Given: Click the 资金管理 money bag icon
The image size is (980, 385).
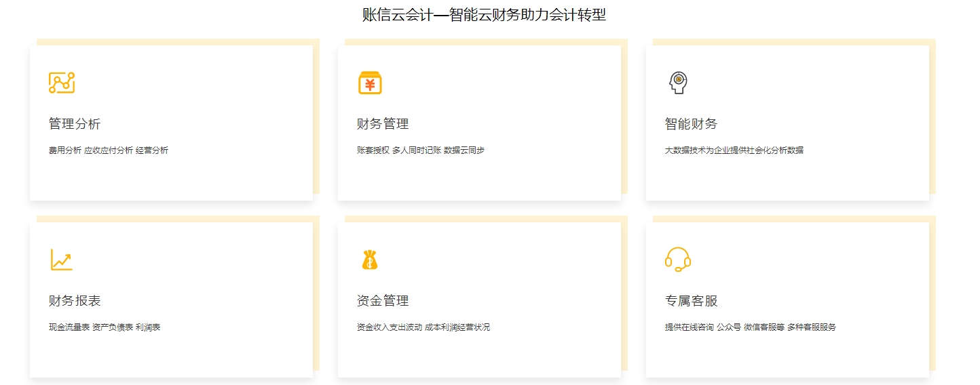Looking at the screenshot, I should point(369,260).
